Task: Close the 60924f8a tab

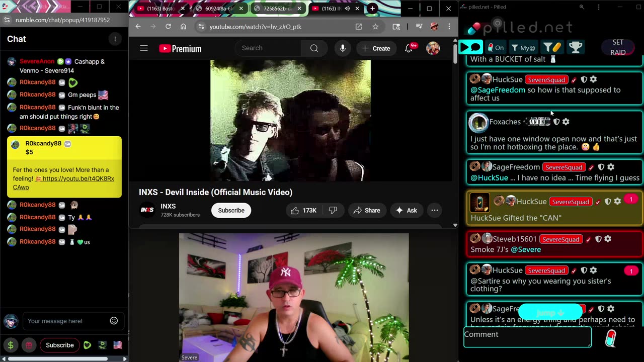Action: 242,9
